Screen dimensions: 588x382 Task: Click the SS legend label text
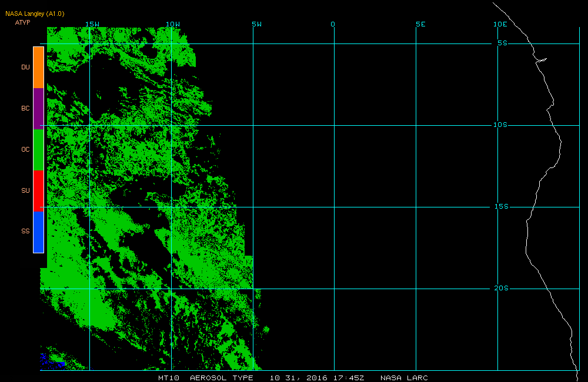click(x=25, y=232)
